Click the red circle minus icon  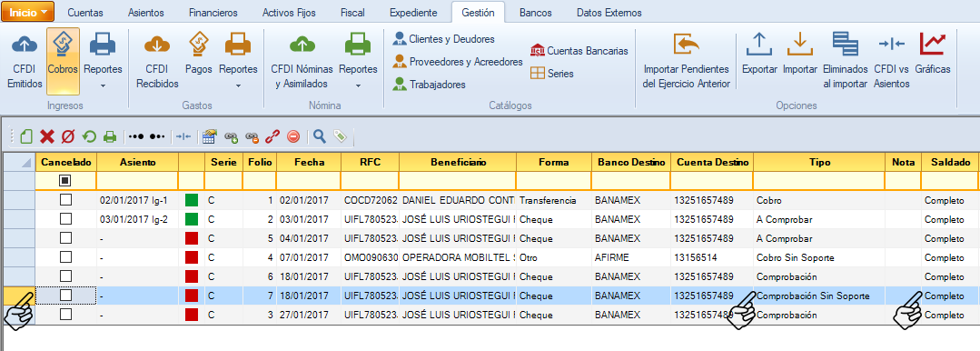(293, 136)
